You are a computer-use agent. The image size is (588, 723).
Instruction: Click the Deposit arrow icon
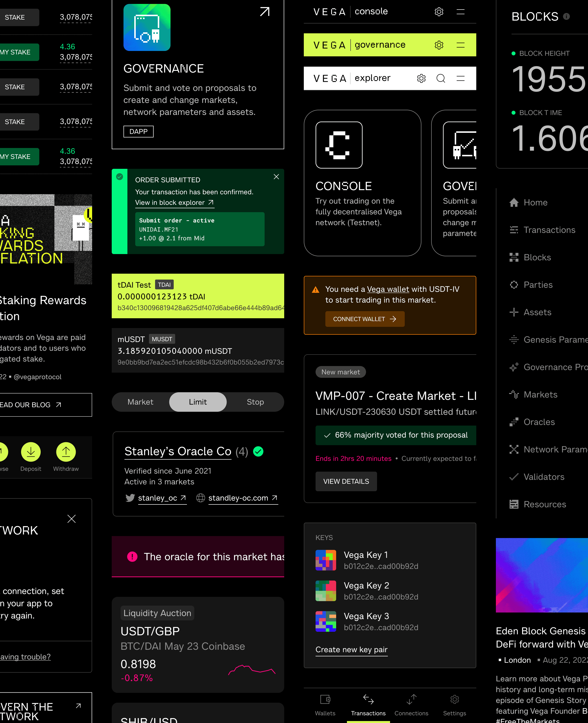tap(31, 452)
